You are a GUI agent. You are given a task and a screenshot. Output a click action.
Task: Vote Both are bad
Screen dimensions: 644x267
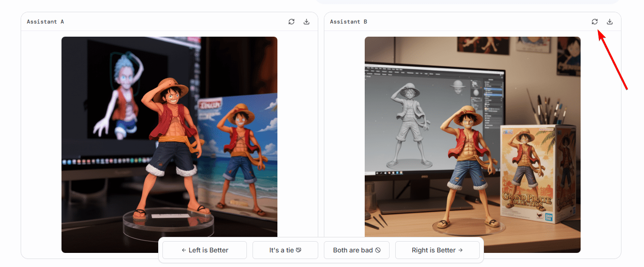pyautogui.click(x=357, y=250)
